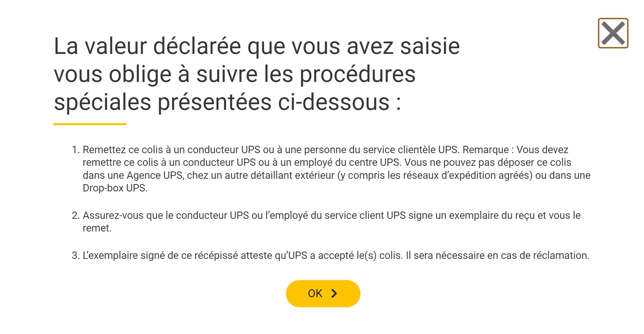This screenshot has height=334, width=644.
Task: Click the word "remet." in step two
Action: point(97,228)
